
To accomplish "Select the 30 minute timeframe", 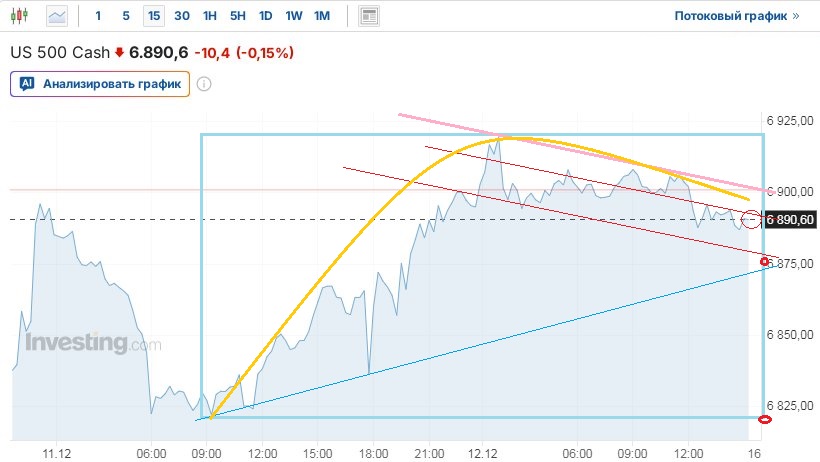I will pos(181,16).
